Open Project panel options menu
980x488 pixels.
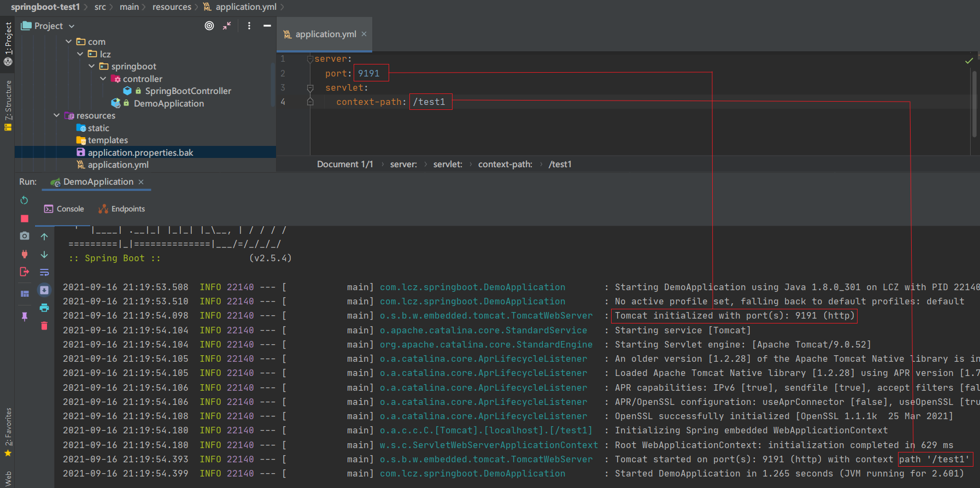point(249,26)
